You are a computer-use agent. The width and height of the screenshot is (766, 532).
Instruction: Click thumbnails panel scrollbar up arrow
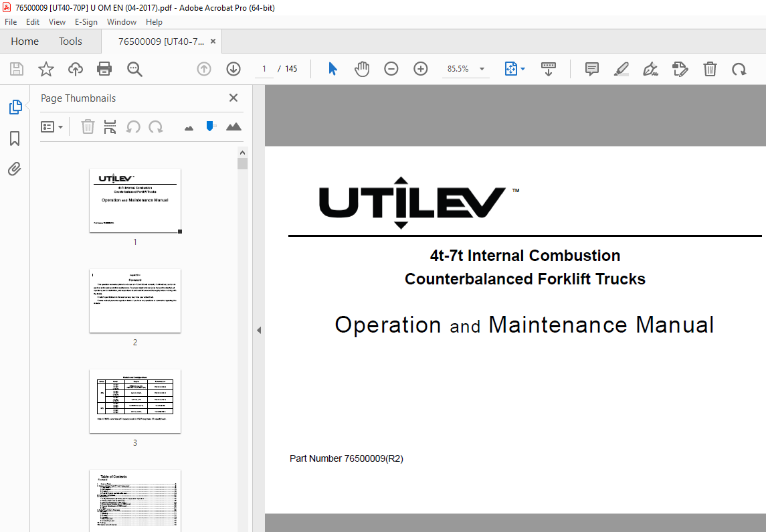pos(242,152)
